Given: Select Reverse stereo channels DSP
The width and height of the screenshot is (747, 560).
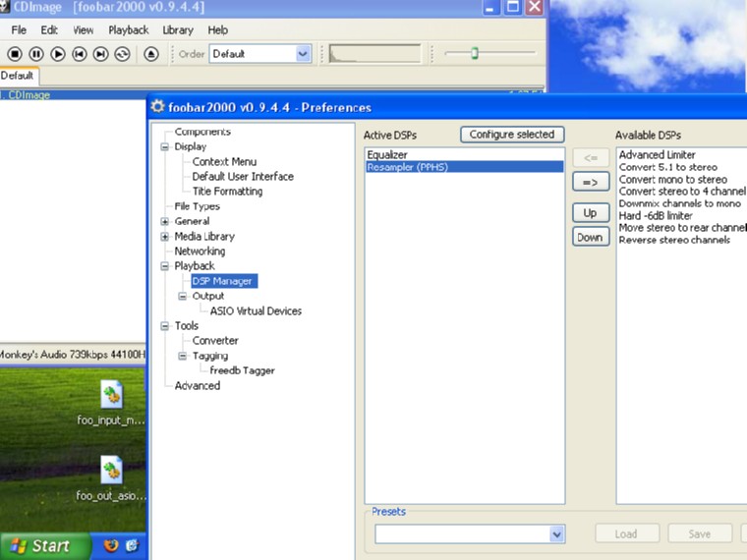Looking at the screenshot, I should [674, 240].
